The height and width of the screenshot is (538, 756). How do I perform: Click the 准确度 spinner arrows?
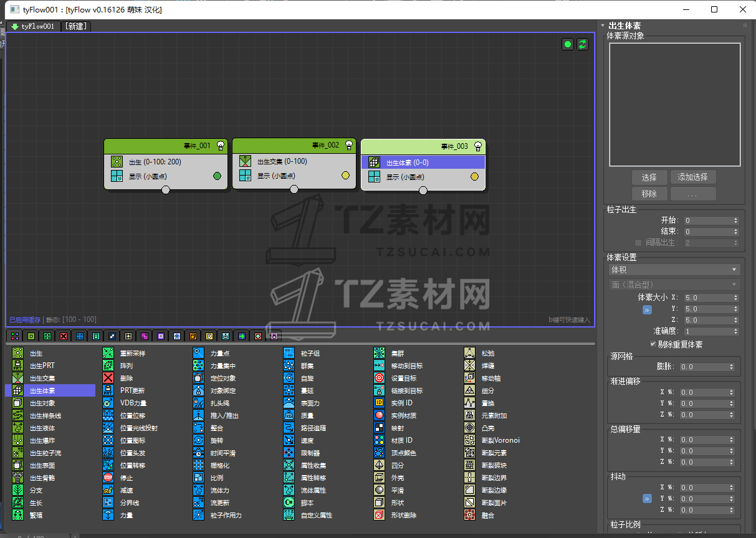736,331
